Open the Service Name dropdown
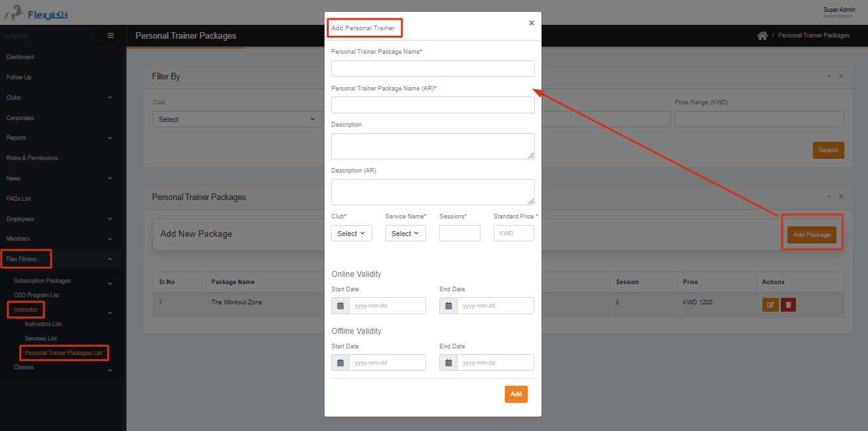This screenshot has width=868, height=431. click(405, 234)
